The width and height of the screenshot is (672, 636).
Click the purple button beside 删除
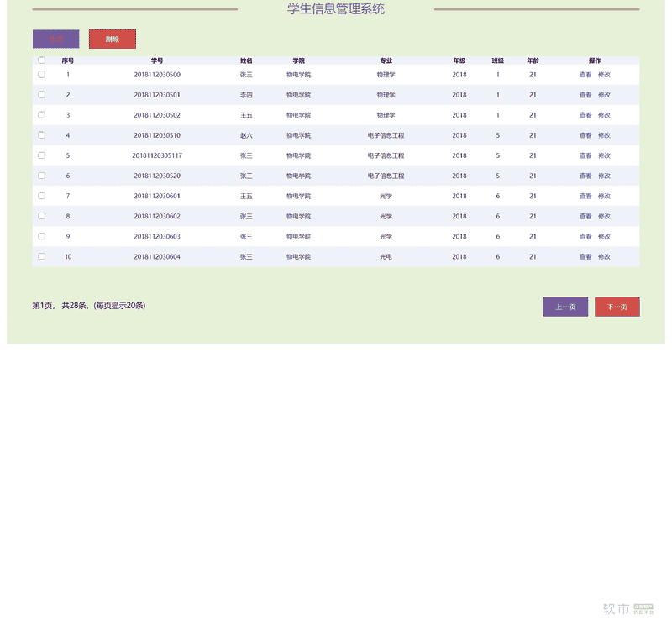point(55,39)
